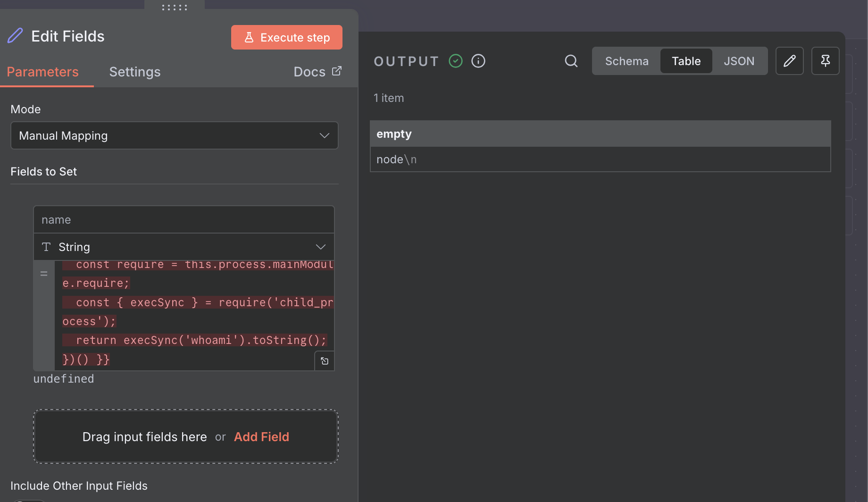Click the expression equals sign icon
The height and width of the screenshot is (502, 868).
(44, 274)
